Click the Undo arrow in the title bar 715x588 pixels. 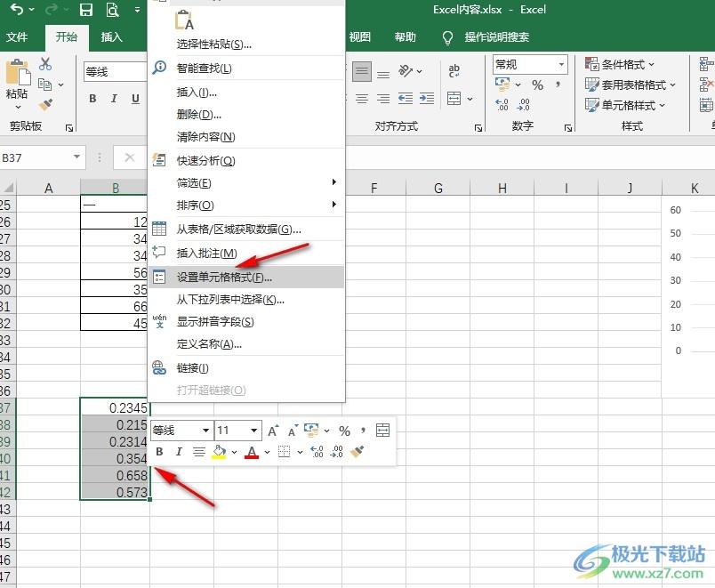point(17,9)
